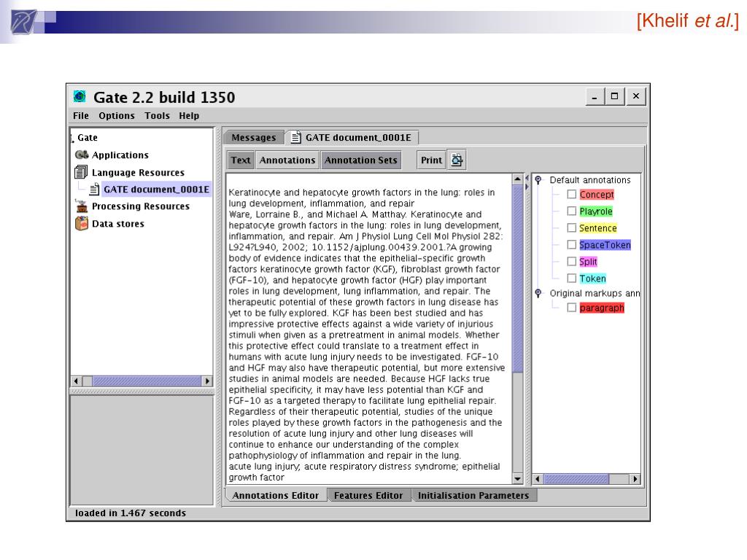
Task: Click the vertical scrollbar thumb of document text
Action: [517, 278]
